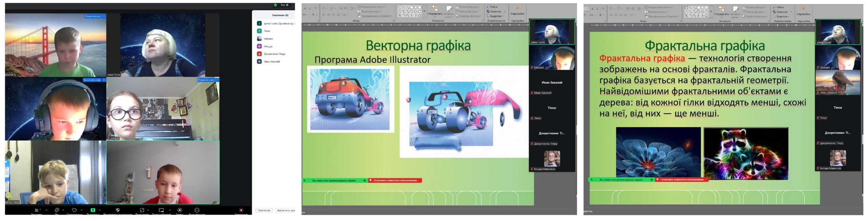Screen dimensions: 868x221
Task: Stop sharing via red button below Vector slide
Action: 395,181
